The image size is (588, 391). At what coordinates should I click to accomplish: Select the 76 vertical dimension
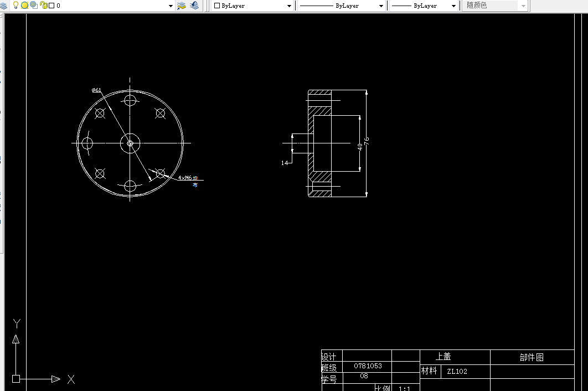coord(367,141)
